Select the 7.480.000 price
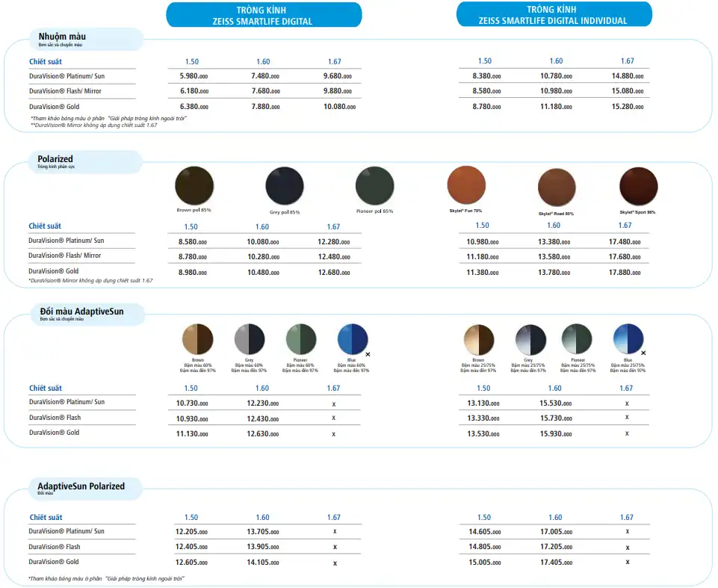Image resolution: width=718 pixels, height=588 pixels. pos(265,76)
